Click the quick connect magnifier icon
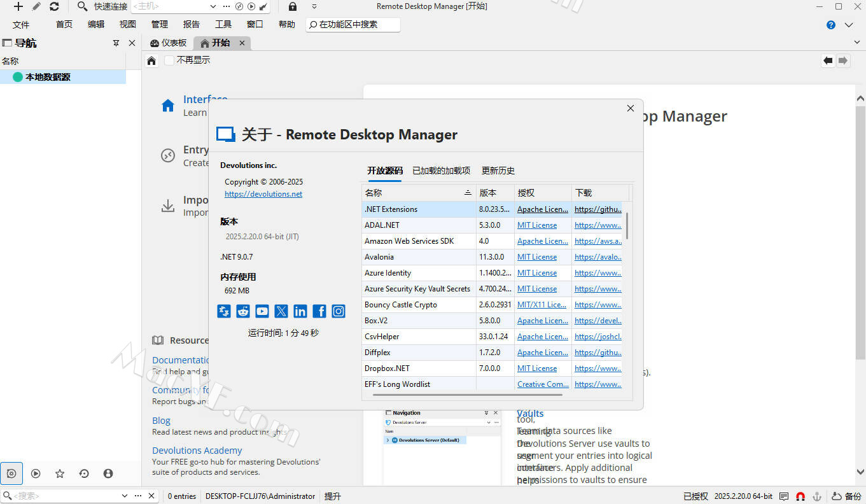 [x=82, y=6]
